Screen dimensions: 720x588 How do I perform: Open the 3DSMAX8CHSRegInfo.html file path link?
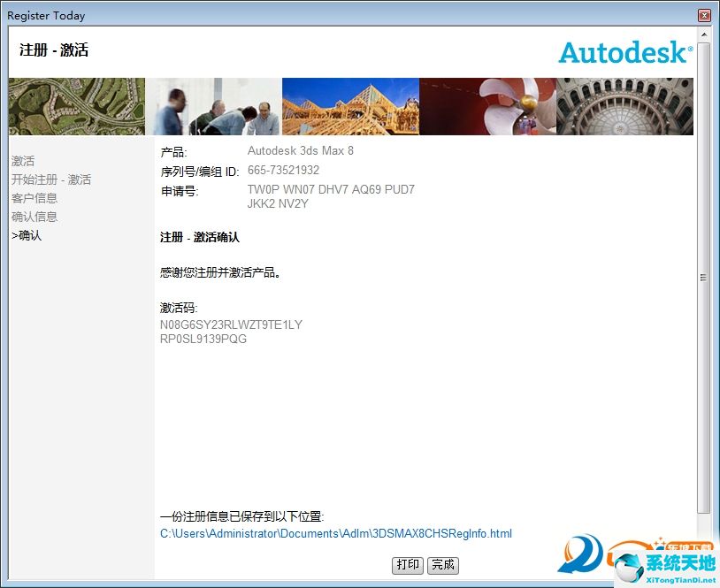coord(335,534)
